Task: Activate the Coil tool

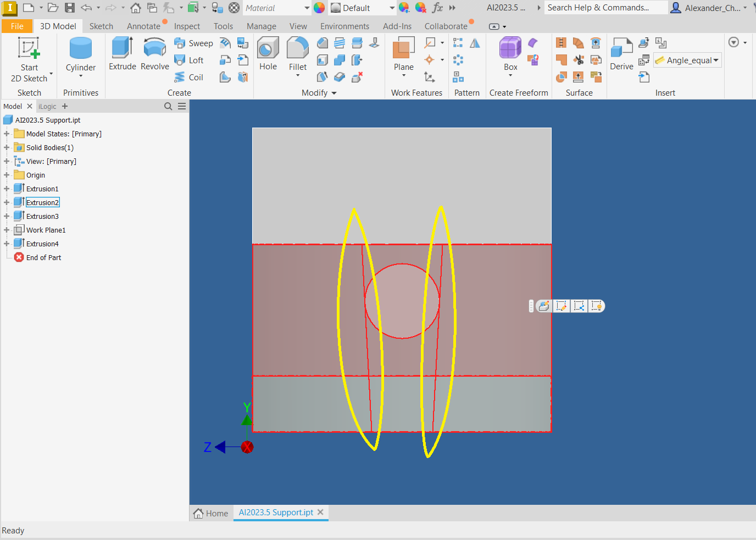Action: tap(191, 77)
